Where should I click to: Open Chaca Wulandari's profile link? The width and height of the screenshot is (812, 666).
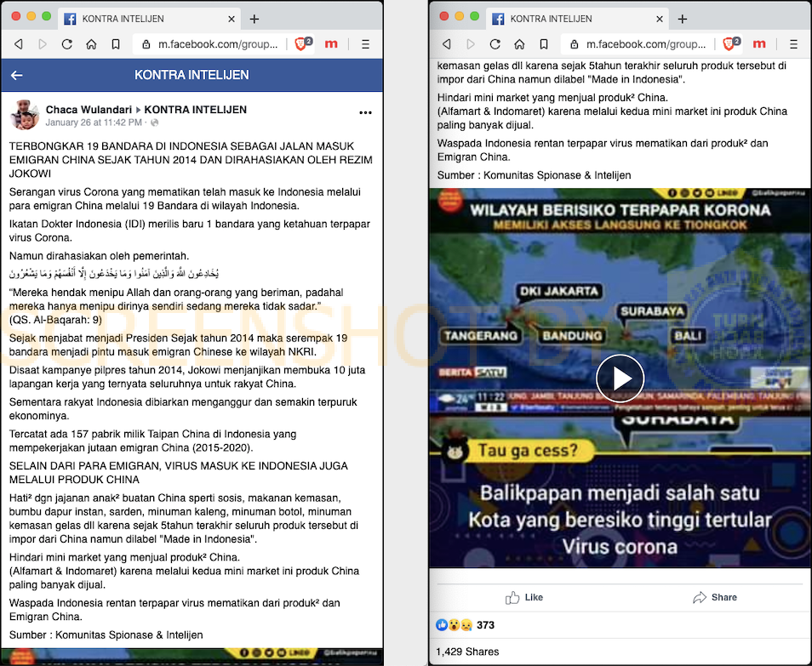click(87, 110)
